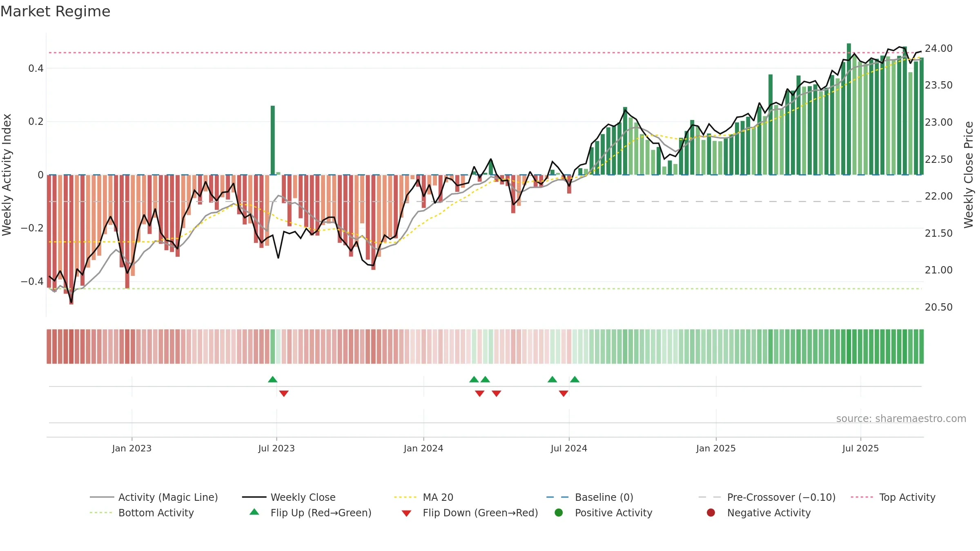Viewport: 980px width, 551px height.
Task: Toggle the Flip Up (Red→Green) legend entry
Action: click(310, 513)
